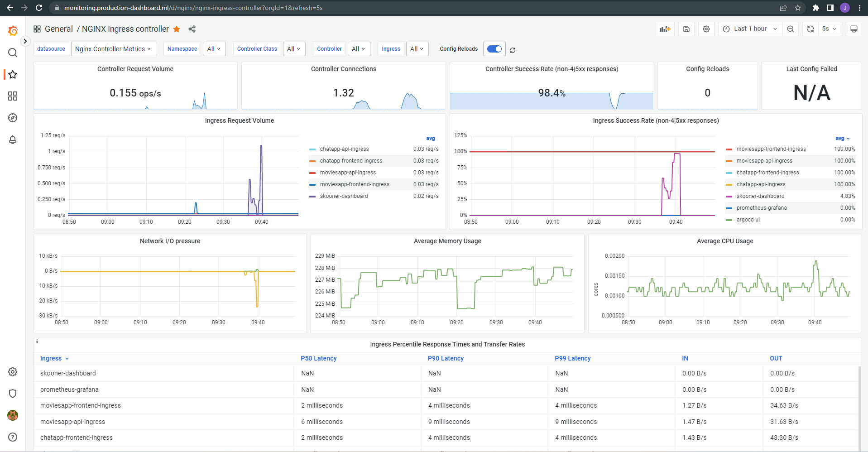Screen dimensions: 868x452
Task: Open Last Config Failed panel title menu
Action: point(812,69)
